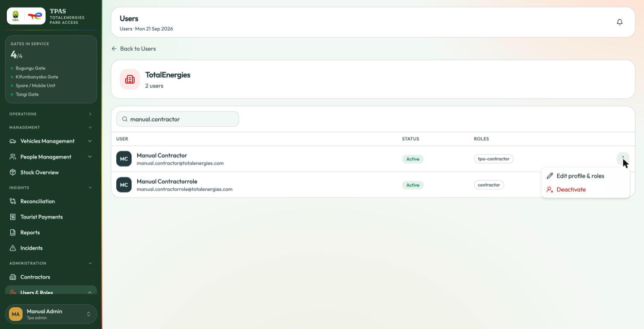Click the Reports document icon
Viewport: 644px width, 329px height.
click(x=13, y=233)
